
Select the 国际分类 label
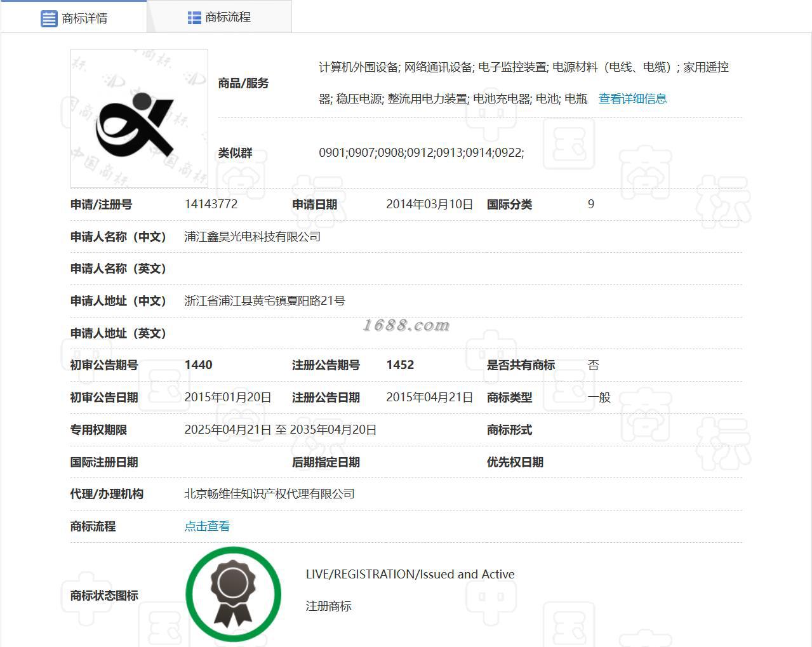pyautogui.click(x=509, y=204)
